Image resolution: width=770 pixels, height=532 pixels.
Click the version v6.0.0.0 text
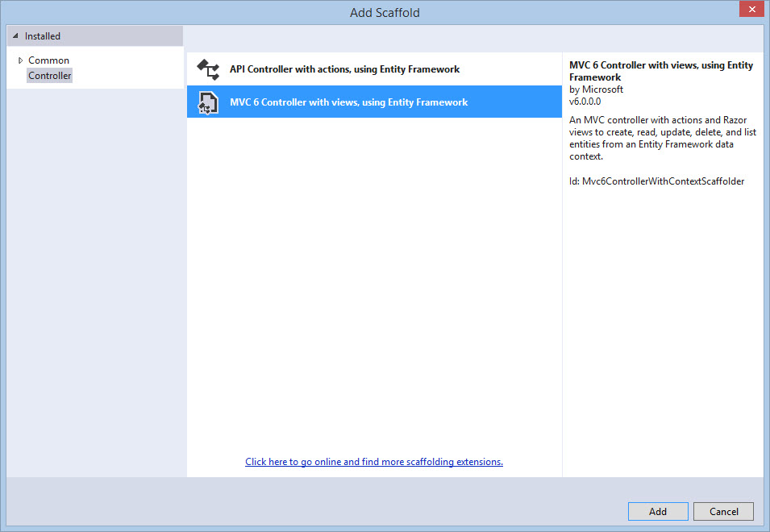[x=585, y=102]
